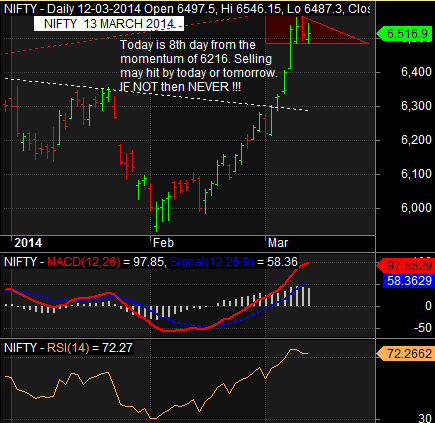Click the 30 level RSI axis label

[x=425, y=418]
